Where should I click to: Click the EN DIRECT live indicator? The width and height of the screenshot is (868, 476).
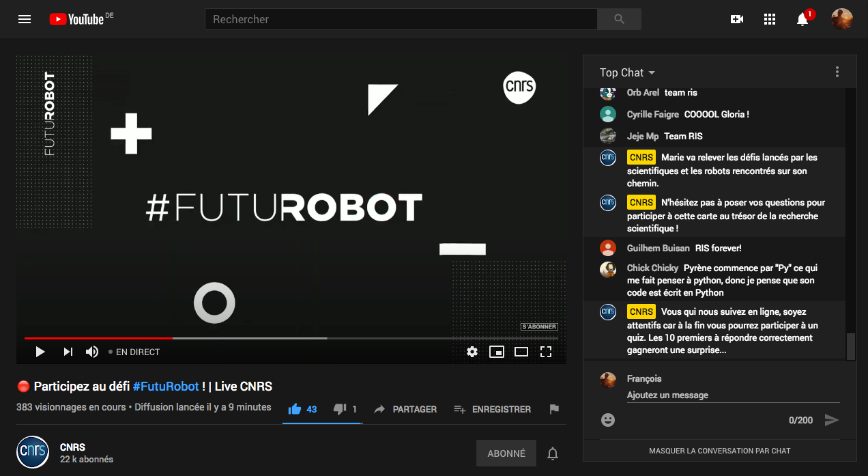tap(134, 352)
